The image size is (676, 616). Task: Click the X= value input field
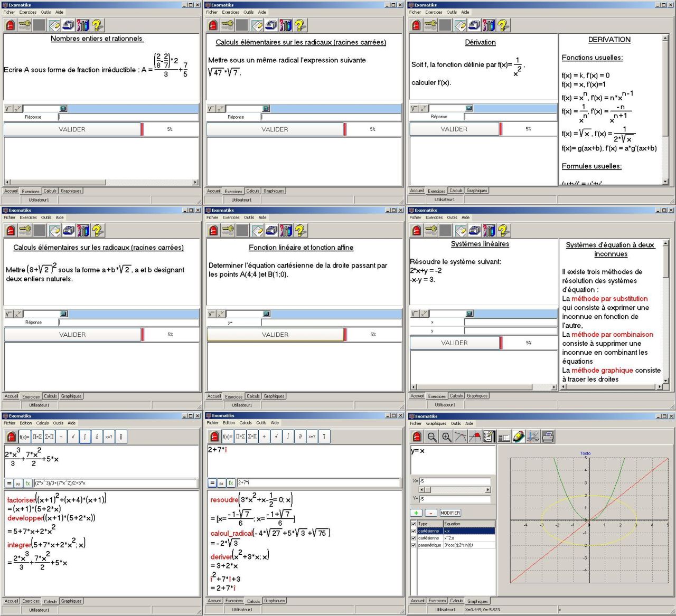454,481
